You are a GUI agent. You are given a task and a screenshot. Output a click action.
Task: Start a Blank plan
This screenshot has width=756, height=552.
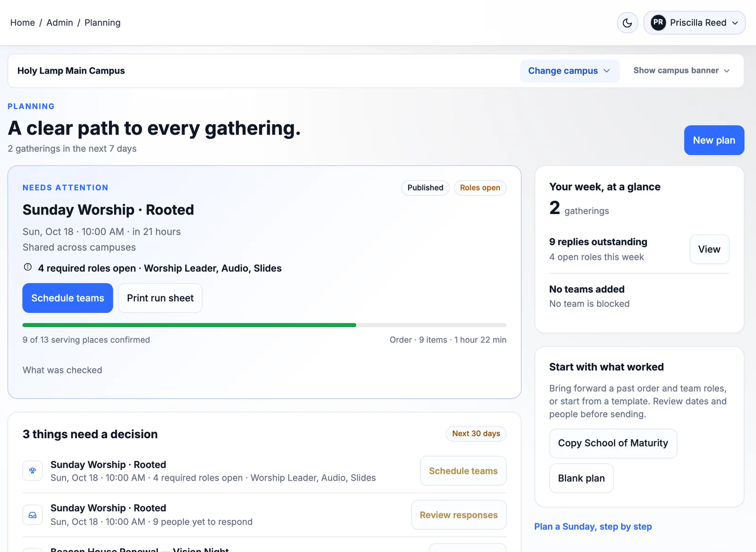click(581, 478)
